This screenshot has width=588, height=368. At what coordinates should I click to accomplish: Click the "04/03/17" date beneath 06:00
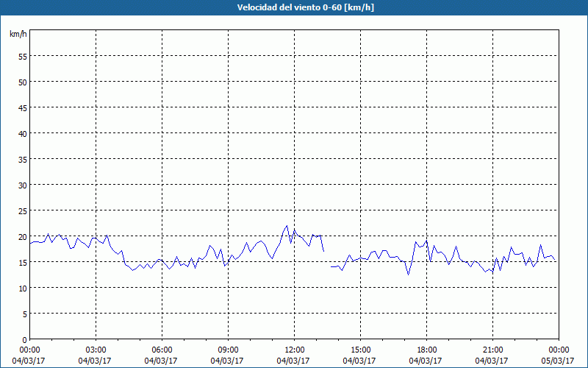coord(160,361)
